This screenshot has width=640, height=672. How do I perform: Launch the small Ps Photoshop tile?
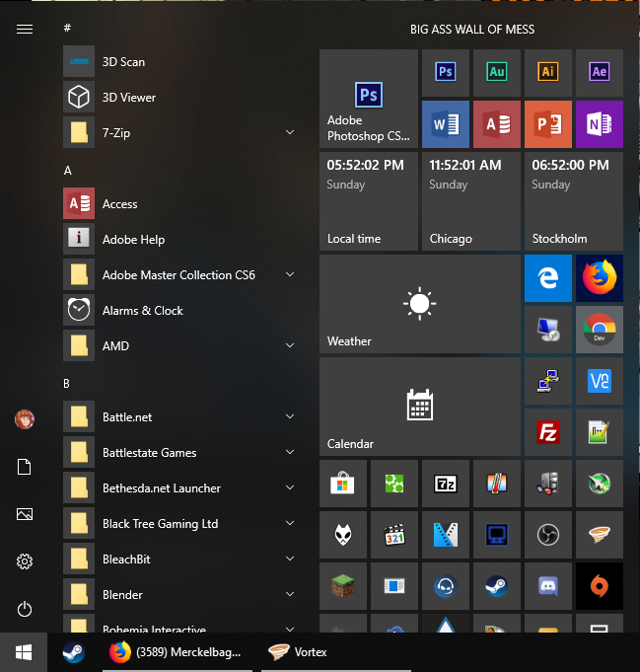coord(446,73)
